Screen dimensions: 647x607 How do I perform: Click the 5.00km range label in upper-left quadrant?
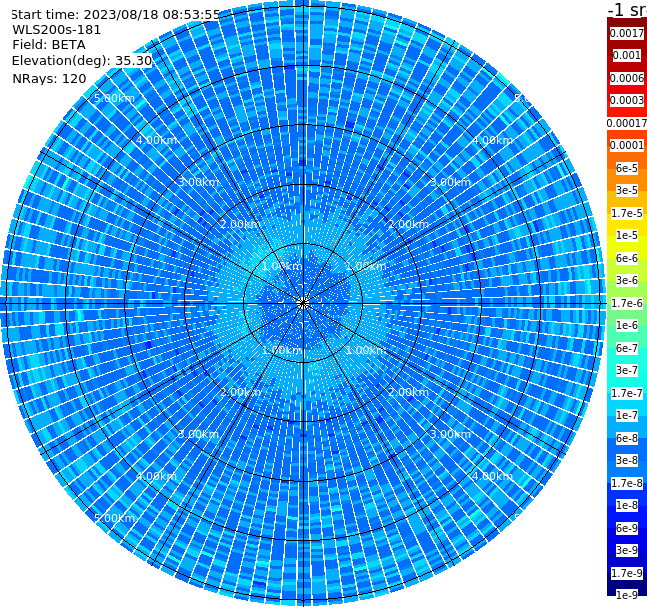(x=114, y=98)
